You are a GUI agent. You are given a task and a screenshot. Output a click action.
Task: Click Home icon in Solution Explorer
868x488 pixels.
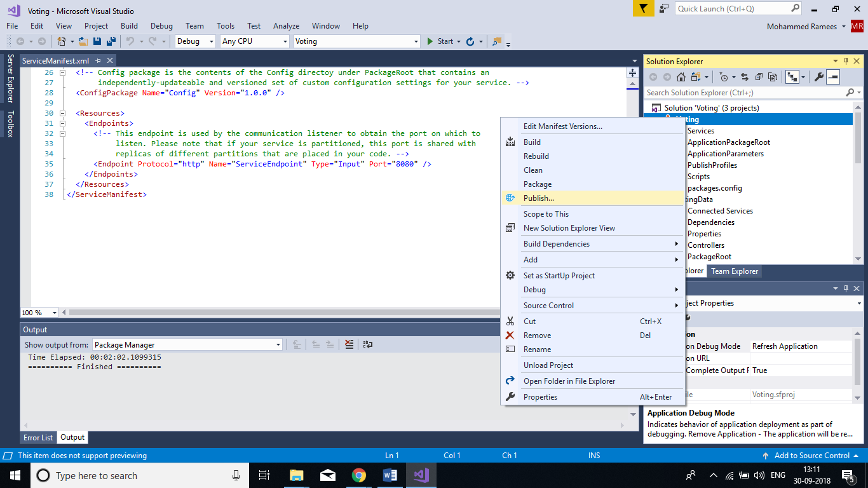(x=681, y=77)
